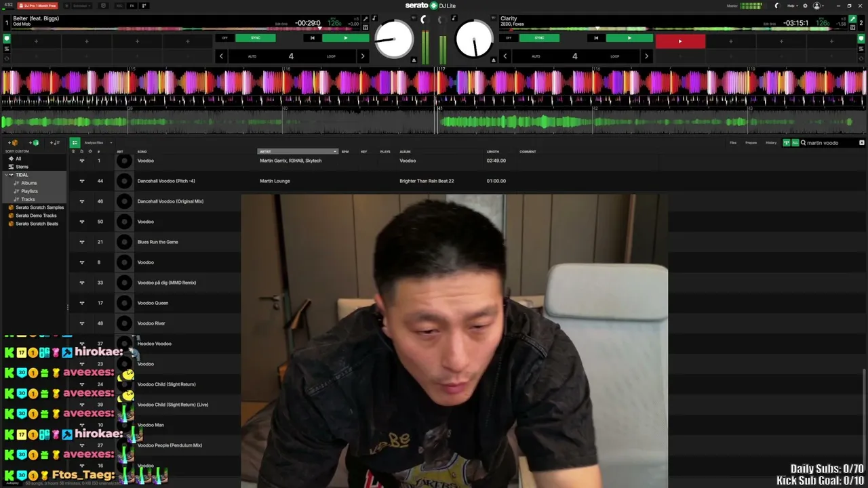Open TIDAL Albums
The height and width of the screenshot is (488, 868).
pyautogui.click(x=28, y=183)
